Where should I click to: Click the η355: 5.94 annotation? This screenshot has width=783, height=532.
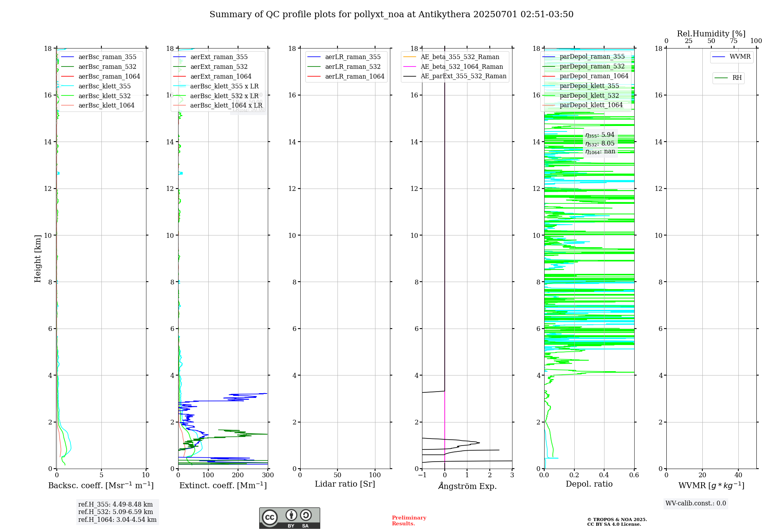600,135
